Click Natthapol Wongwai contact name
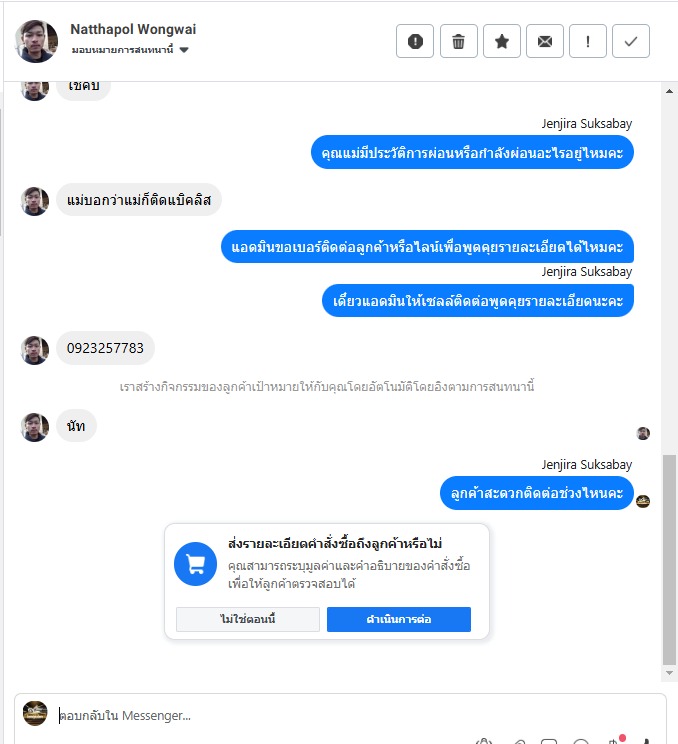This screenshot has width=678, height=744. tap(133, 29)
